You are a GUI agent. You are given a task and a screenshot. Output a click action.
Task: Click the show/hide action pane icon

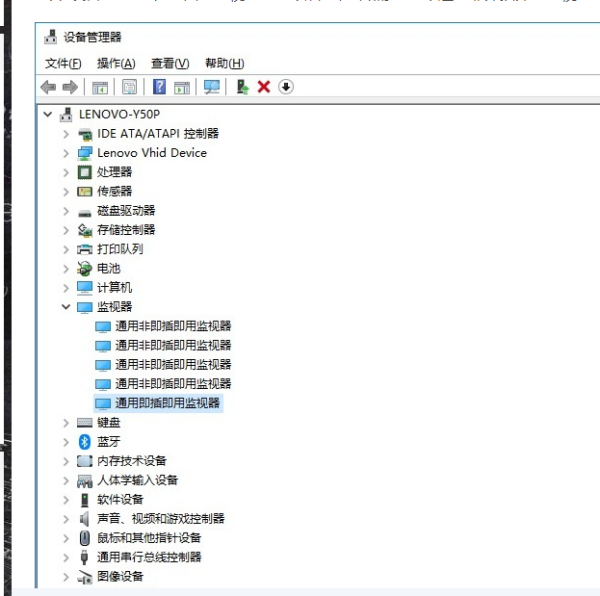pyautogui.click(x=182, y=87)
